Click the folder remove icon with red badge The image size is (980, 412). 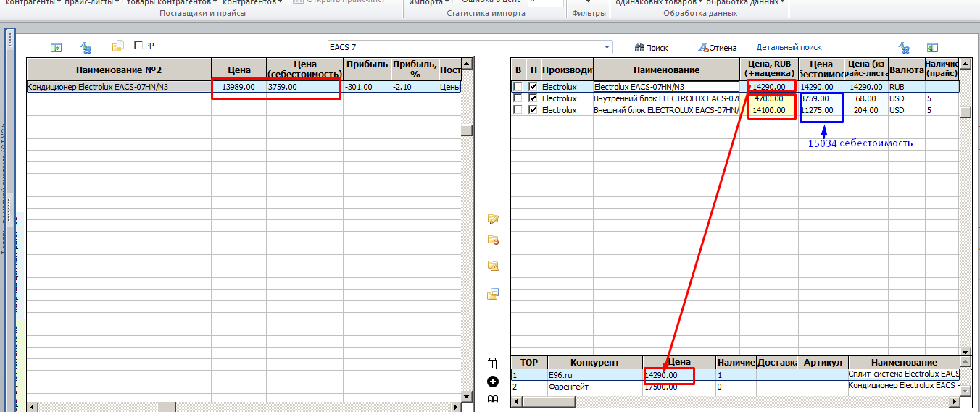coord(493,240)
